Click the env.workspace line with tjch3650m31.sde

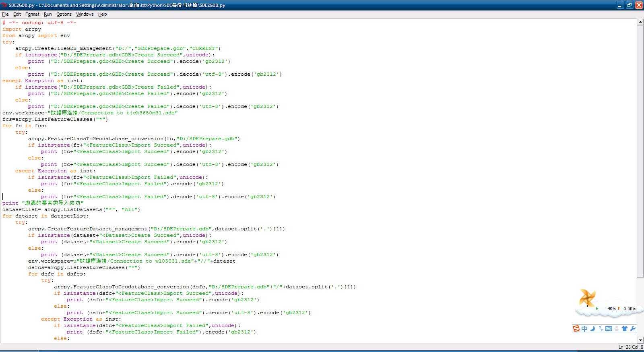tap(90, 113)
